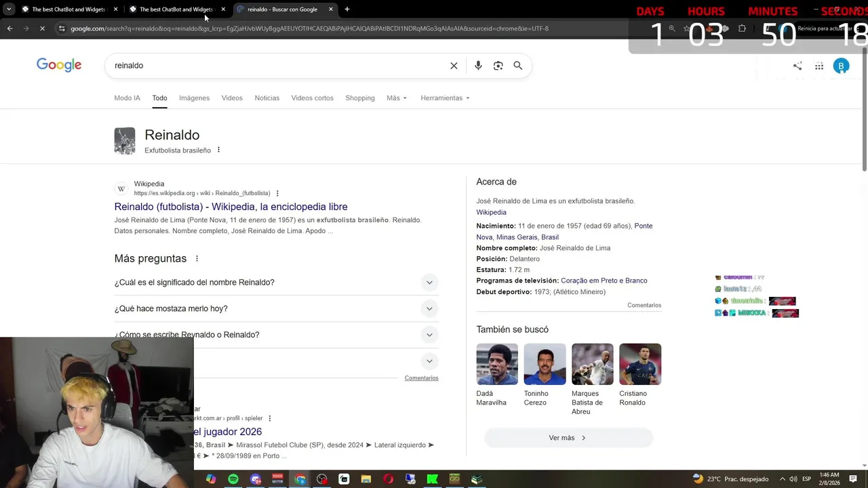The height and width of the screenshot is (488, 868).
Task: Close the 'reinaldo - Buscar con Google' tab
Action: (x=331, y=9)
